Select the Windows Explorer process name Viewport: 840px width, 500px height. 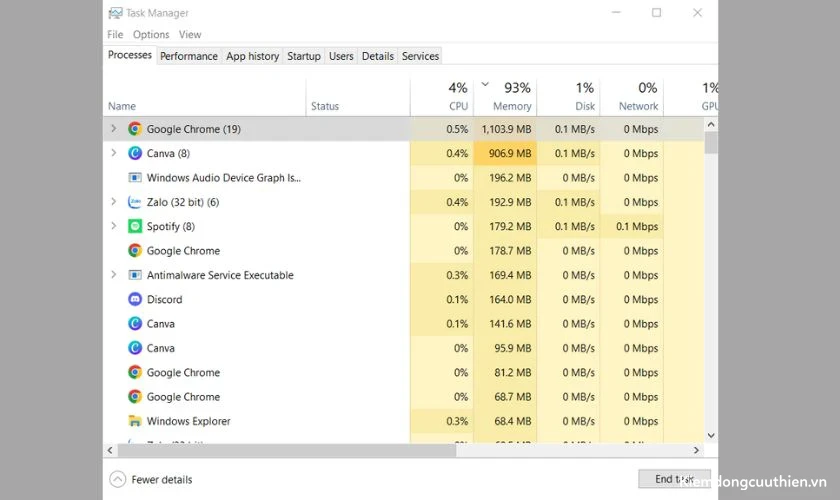[189, 421]
